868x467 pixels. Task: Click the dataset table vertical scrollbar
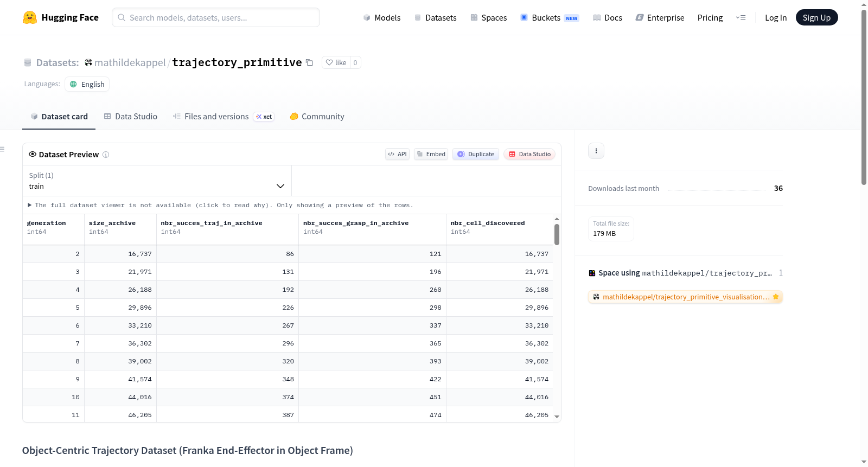tap(557, 235)
